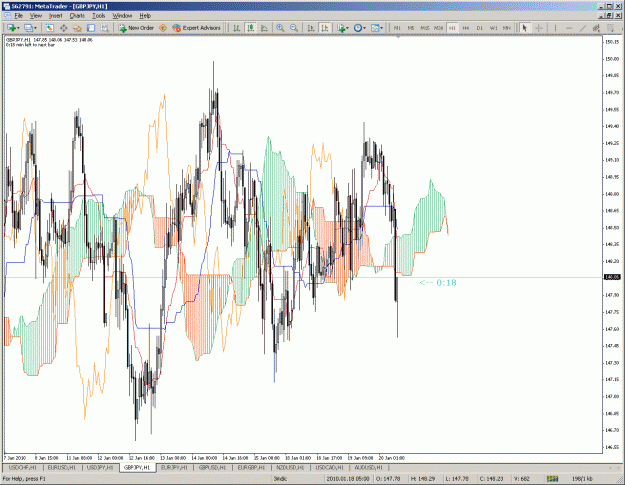Select the Trendline drawing tool
The image size is (625, 485).
[x=583, y=28]
